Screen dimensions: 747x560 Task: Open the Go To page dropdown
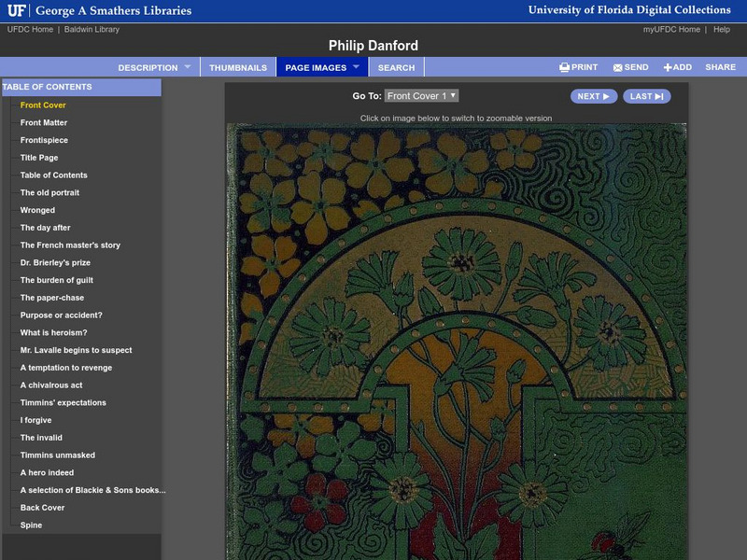click(x=421, y=96)
